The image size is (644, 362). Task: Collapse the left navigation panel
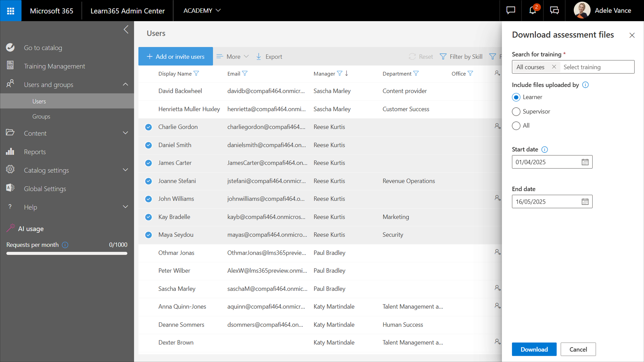[x=126, y=30]
